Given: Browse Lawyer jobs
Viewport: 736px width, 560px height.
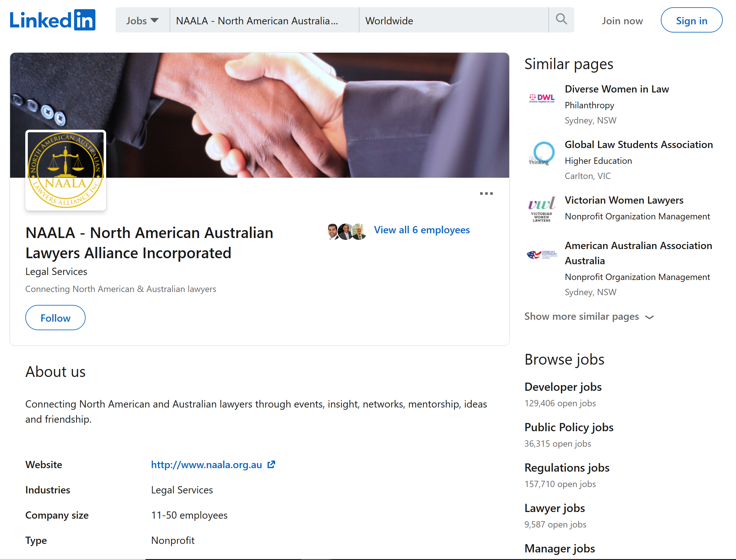Looking at the screenshot, I should coord(555,508).
